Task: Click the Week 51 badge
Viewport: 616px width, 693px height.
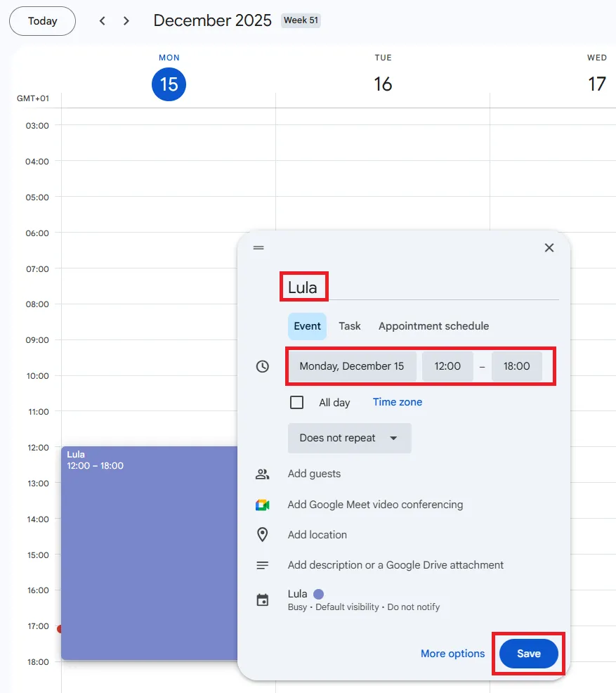Action: pyautogui.click(x=301, y=20)
